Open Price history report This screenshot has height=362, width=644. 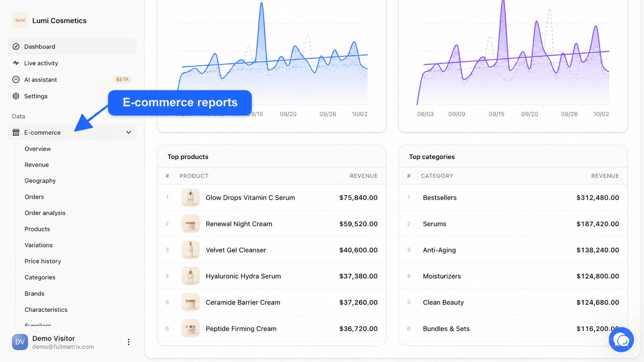43,261
